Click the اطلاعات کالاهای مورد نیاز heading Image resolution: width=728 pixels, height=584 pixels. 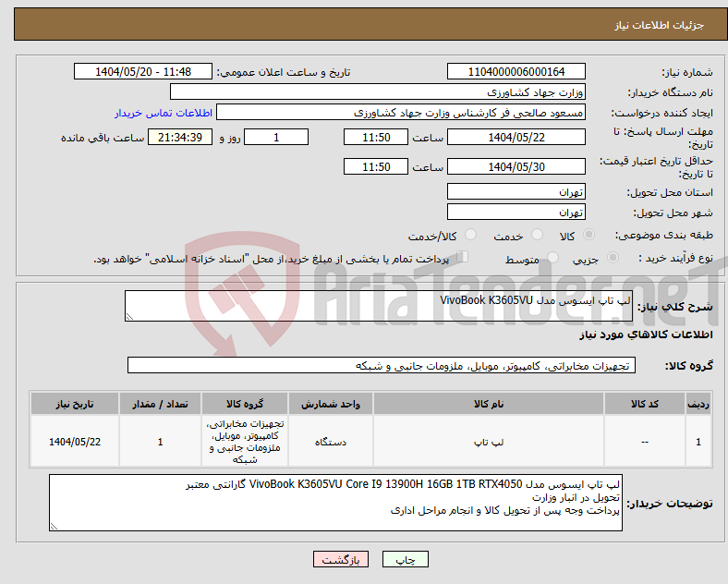(646, 335)
